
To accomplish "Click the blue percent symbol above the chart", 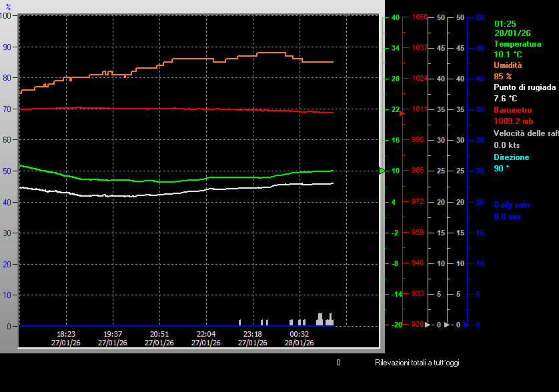I will coord(8,7).
